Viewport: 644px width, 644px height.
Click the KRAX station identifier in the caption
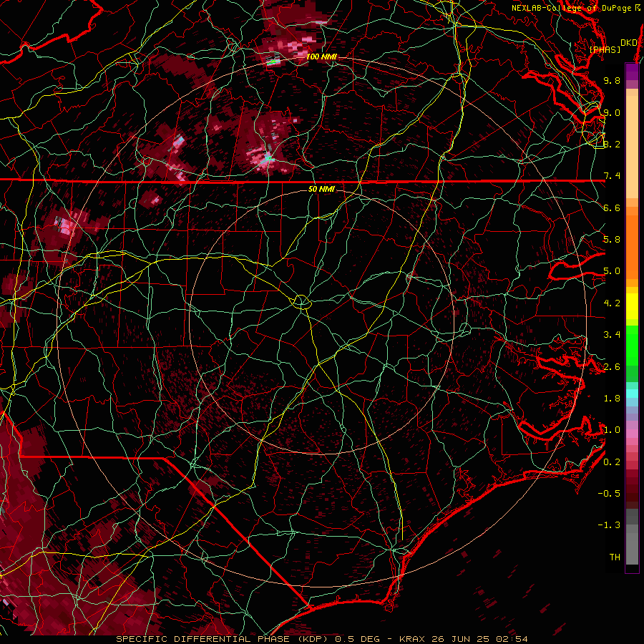pos(413,639)
